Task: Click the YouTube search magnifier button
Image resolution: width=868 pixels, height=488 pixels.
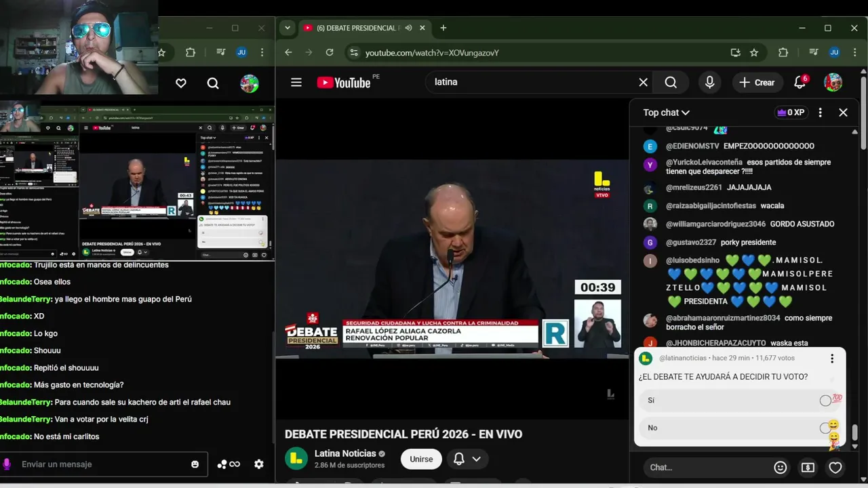Action: (671, 82)
